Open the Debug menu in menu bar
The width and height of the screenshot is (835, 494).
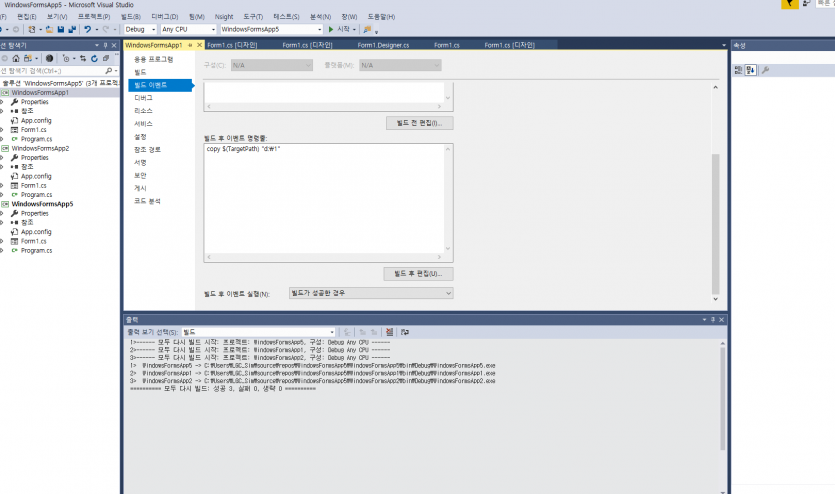point(165,17)
